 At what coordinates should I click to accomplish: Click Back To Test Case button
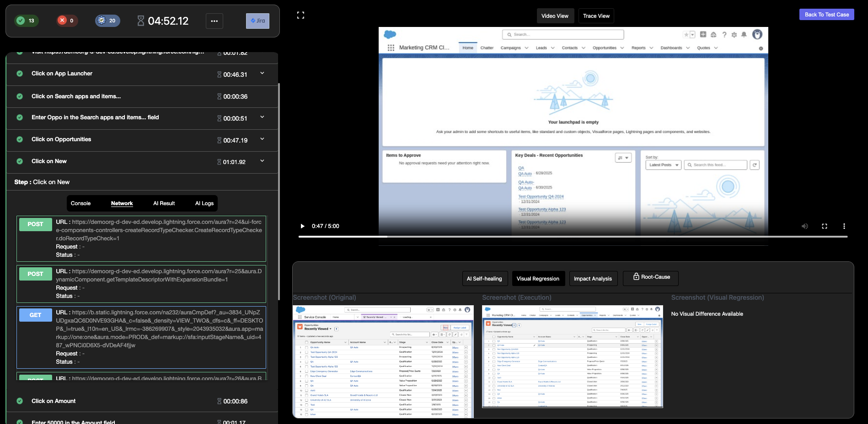826,15
